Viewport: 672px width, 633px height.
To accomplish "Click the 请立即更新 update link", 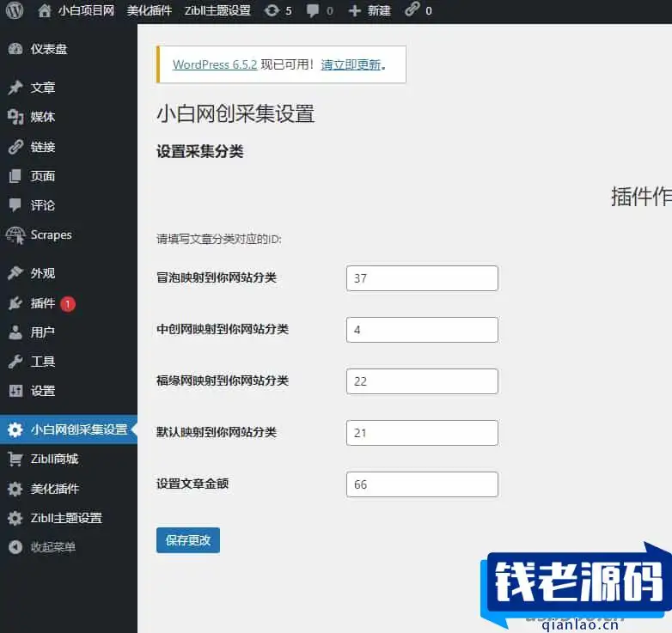I will [x=351, y=64].
